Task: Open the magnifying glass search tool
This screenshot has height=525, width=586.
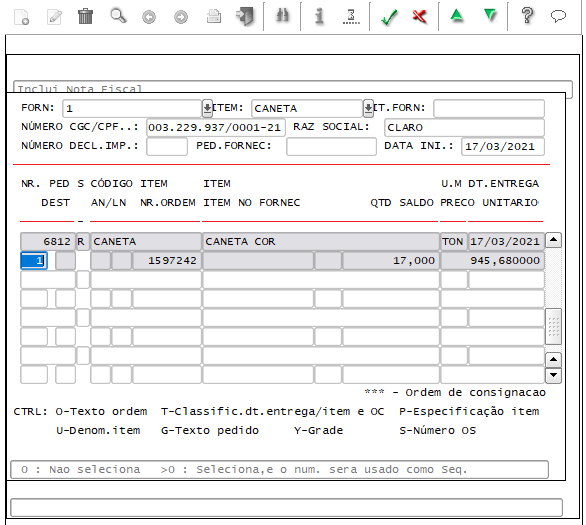Action: 118,16
